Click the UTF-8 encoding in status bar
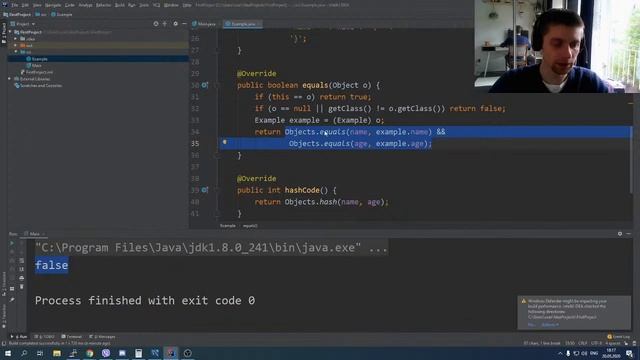The height and width of the screenshot is (360, 640). tap(596, 343)
